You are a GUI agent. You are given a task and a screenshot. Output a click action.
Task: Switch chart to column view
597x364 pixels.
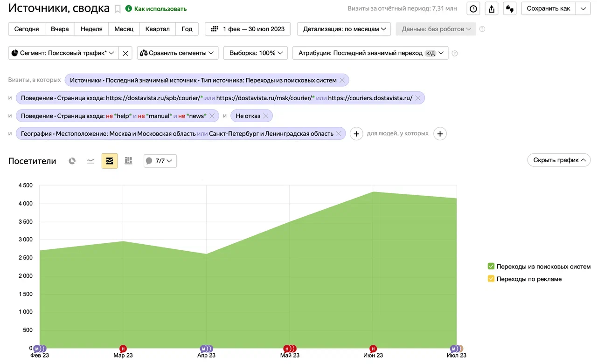128,161
